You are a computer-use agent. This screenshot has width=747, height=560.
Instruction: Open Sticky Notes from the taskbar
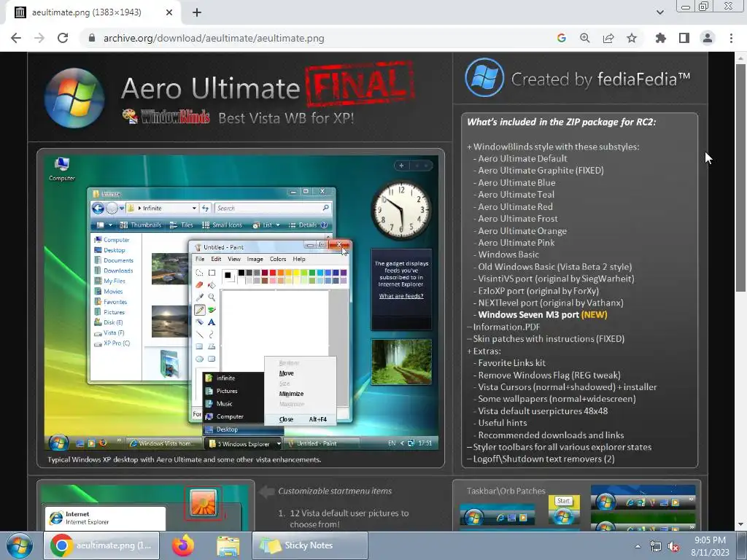point(309,545)
